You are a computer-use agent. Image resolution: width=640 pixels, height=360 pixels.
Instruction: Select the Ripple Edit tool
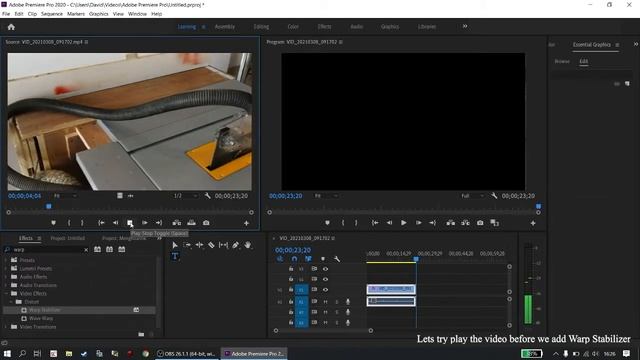pos(199,245)
